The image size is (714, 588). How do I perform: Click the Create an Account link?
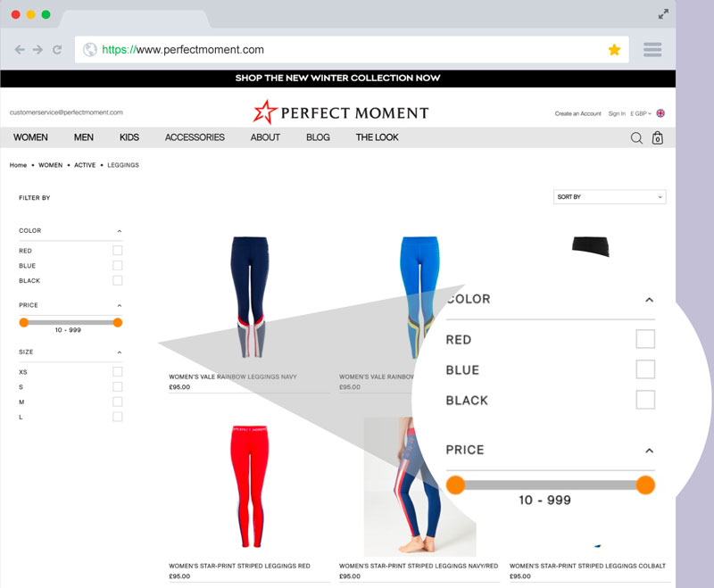click(x=577, y=113)
